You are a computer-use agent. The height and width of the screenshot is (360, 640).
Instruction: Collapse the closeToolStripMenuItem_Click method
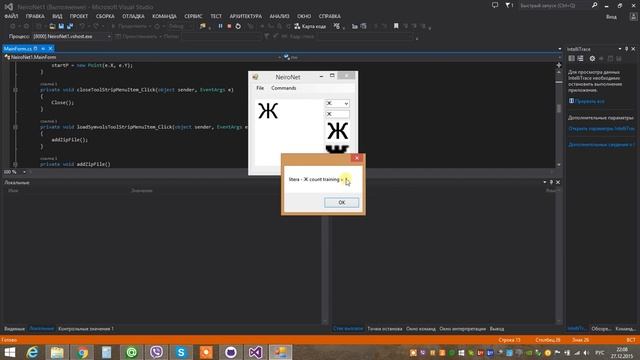tap(16, 90)
